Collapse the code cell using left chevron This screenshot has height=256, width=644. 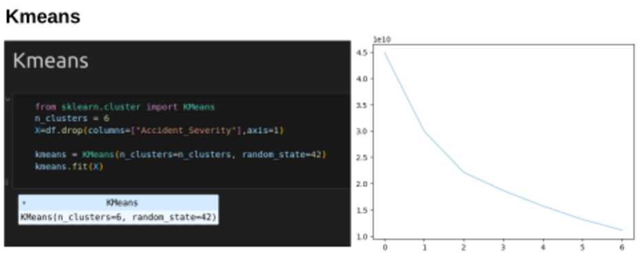coord(8,100)
